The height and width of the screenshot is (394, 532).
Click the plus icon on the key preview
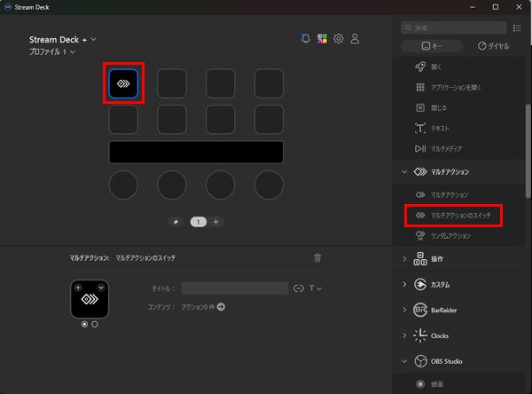point(78,288)
